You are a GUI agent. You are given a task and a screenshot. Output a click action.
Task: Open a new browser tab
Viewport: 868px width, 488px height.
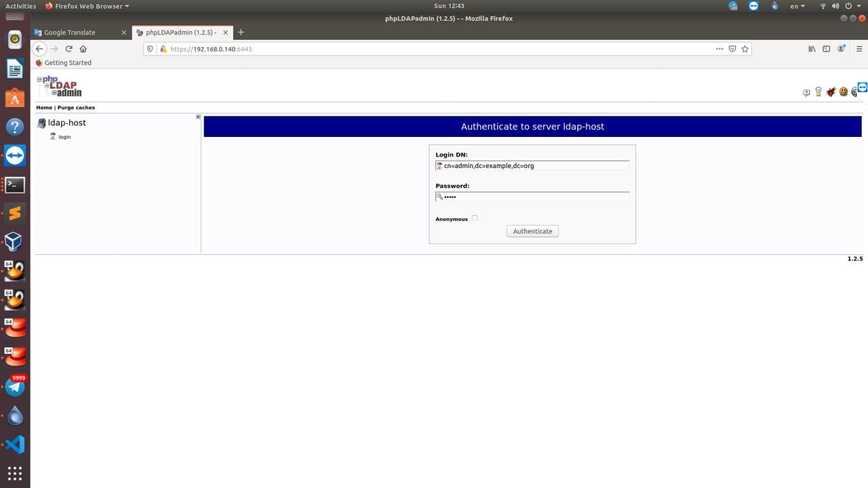(x=241, y=32)
